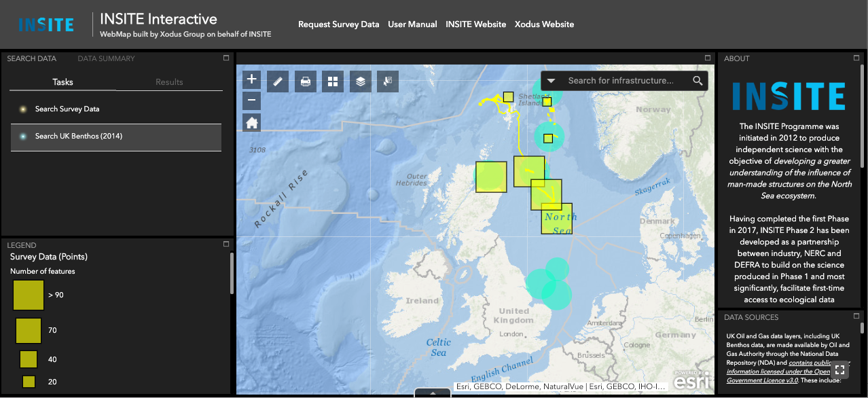The width and height of the screenshot is (868, 398).
Task: Expand the bottom panel arrow handle
Action: coord(433,393)
